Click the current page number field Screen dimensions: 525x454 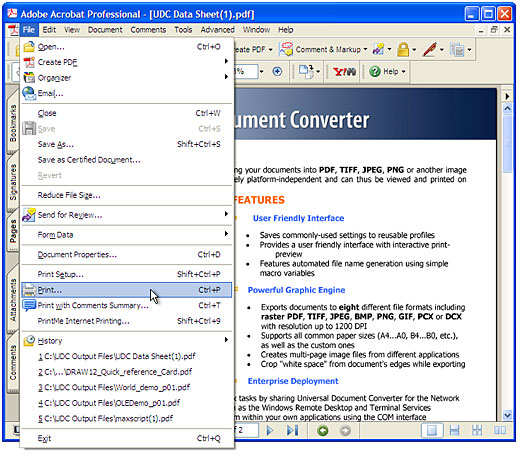tap(246, 430)
